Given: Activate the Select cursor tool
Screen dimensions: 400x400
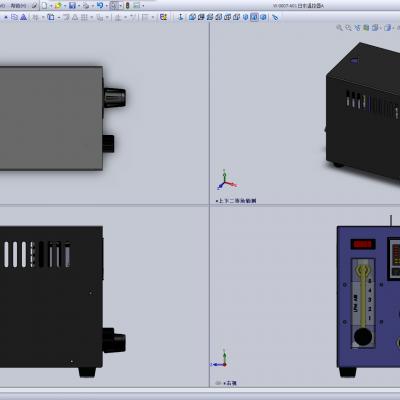Looking at the screenshot, I should (x=114, y=6).
